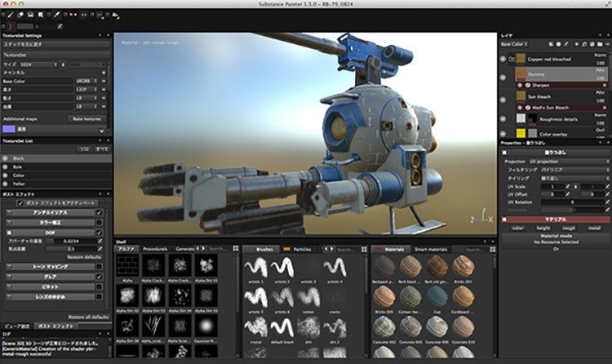Viewport: 612px width, 364px height.
Task: Disable the antialiasing checkbox in post effects
Action: pyautogui.click(x=99, y=212)
